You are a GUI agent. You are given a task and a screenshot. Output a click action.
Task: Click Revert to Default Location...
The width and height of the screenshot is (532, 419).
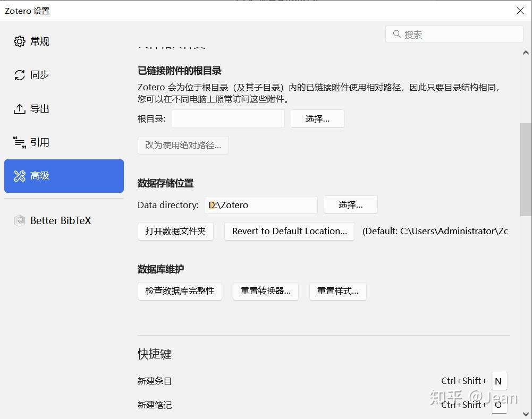(x=289, y=231)
